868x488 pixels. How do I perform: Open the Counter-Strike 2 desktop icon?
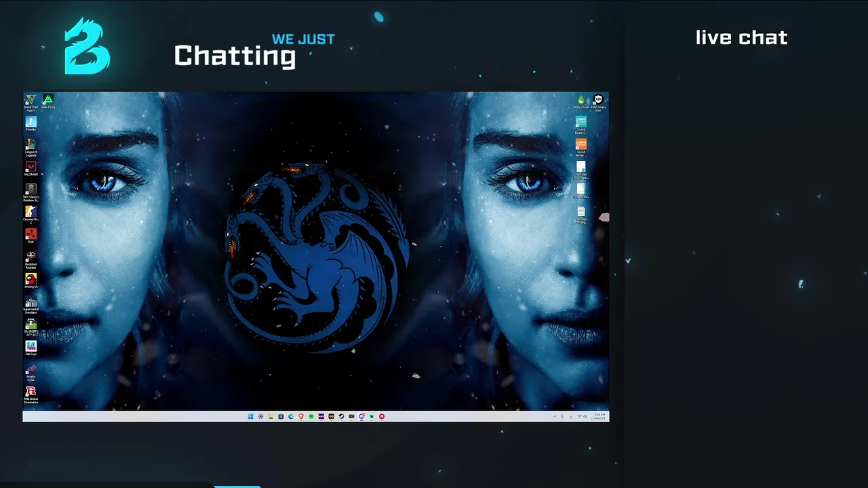point(31,214)
